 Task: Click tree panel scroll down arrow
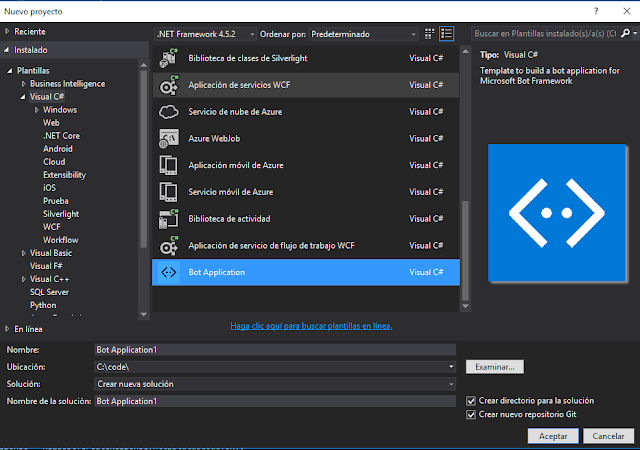(143, 314)
